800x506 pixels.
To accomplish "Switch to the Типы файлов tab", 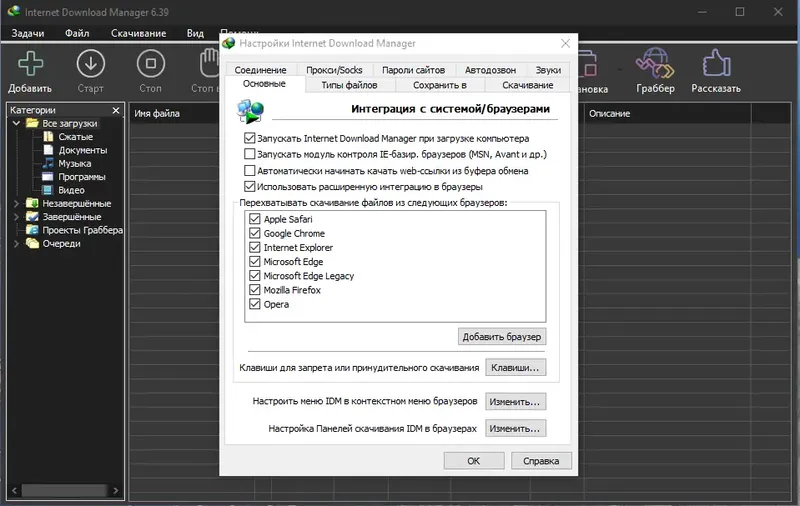I will 349,85.
